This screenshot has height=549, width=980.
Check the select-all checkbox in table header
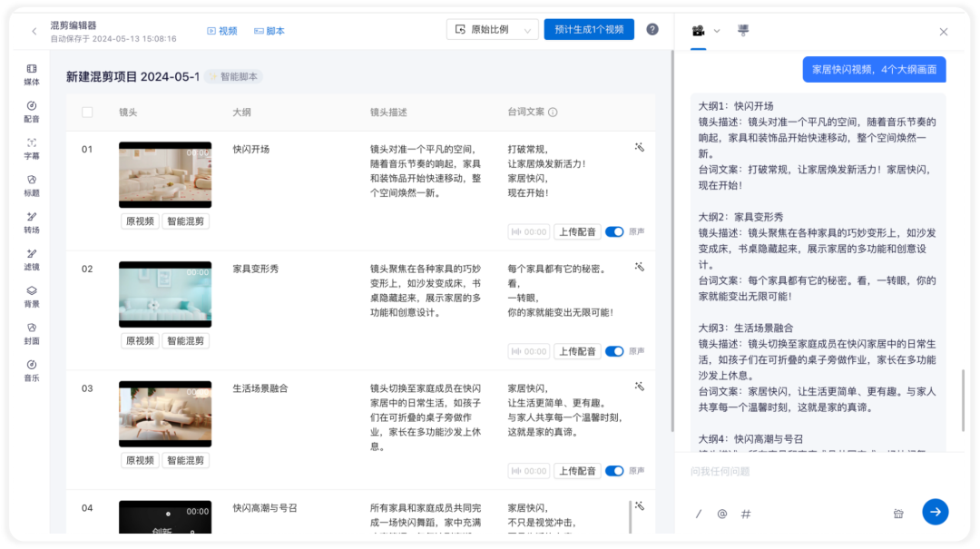click(x=87, y=112)
